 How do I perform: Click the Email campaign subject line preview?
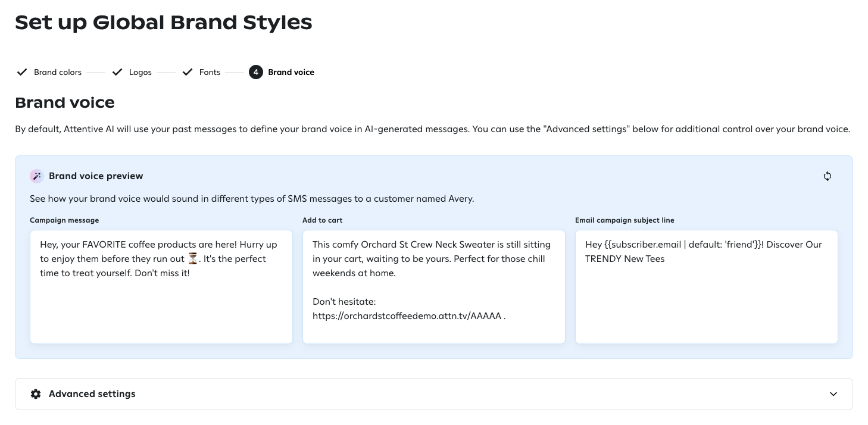pyautogui.click(x=705, y=286)
